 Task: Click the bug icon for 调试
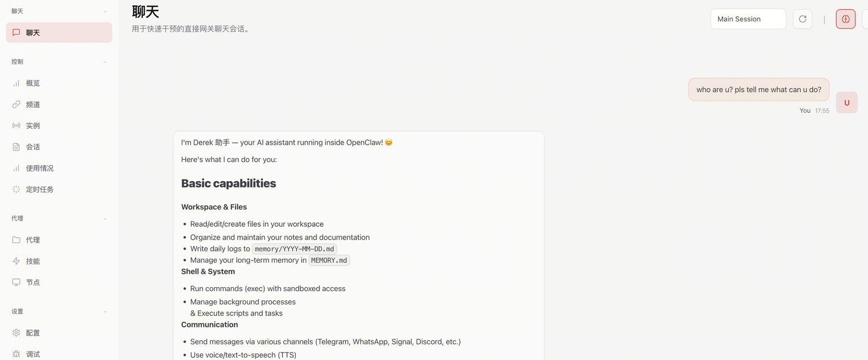pyautogui.click(x=16, y=354)
